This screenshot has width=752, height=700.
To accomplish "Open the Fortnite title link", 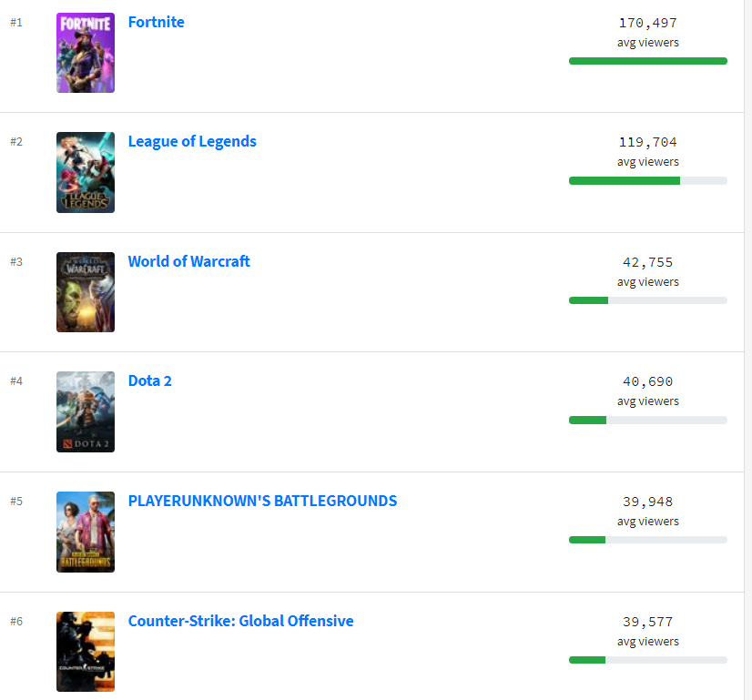I will [156, 22].
